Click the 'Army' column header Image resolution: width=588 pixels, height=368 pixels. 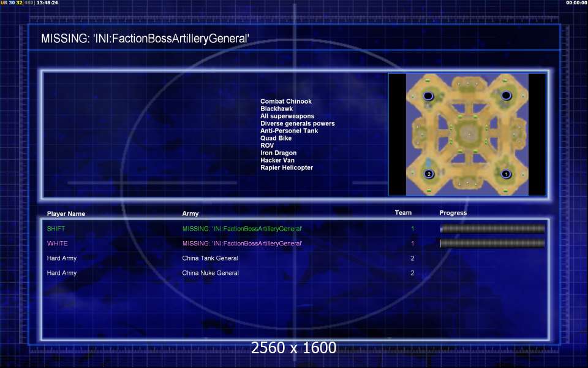coord(190,213)
